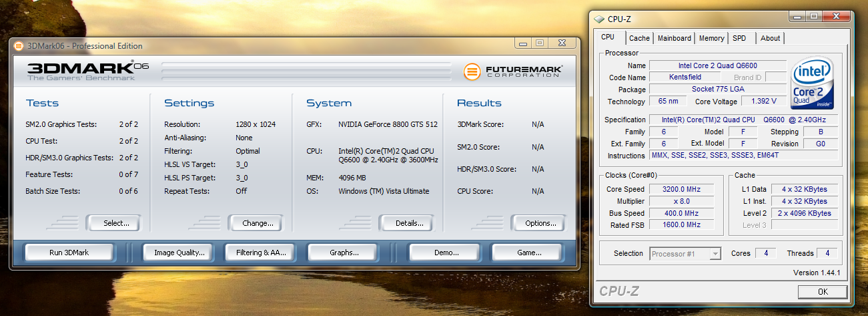Click the Threads count field

pos(827,254)
